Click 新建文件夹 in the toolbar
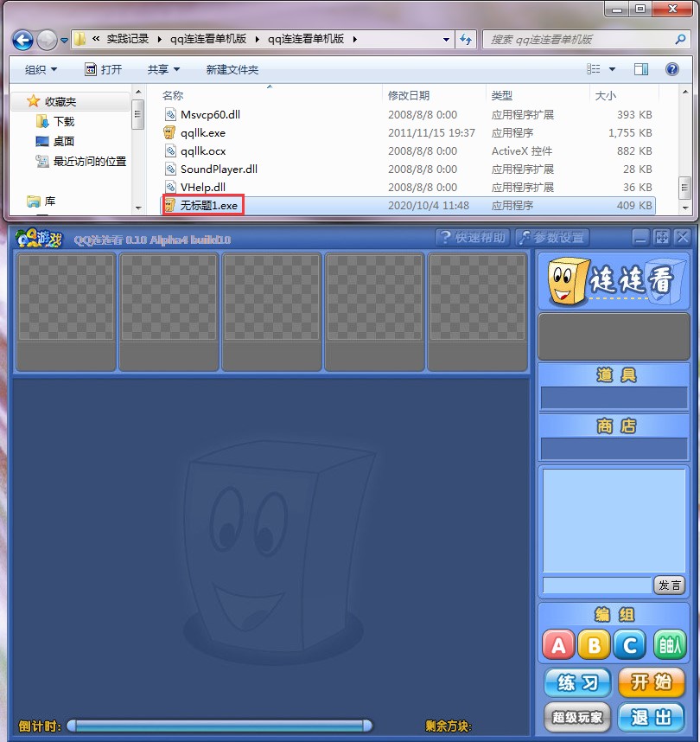This screenshot has height=742, width=700. 232,69
